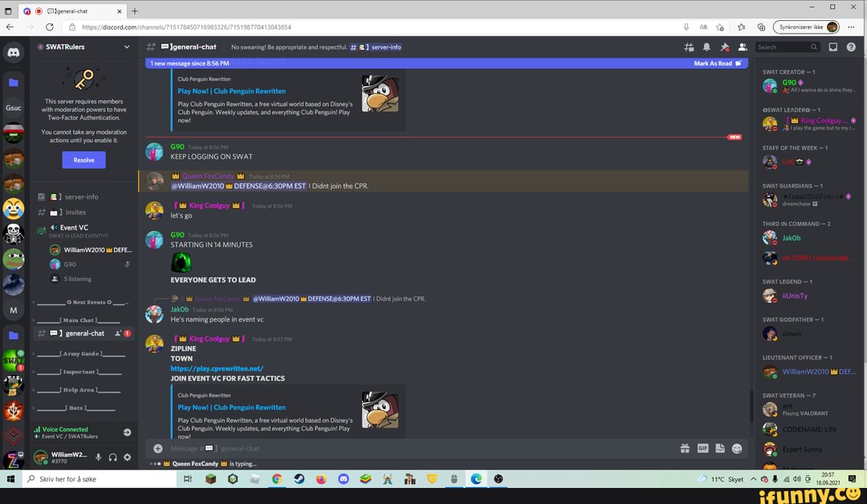Open SWATRulers server dropdown menu
This screenshot has height=504, width=867.
pyautogui.click(x=127, y=47)
